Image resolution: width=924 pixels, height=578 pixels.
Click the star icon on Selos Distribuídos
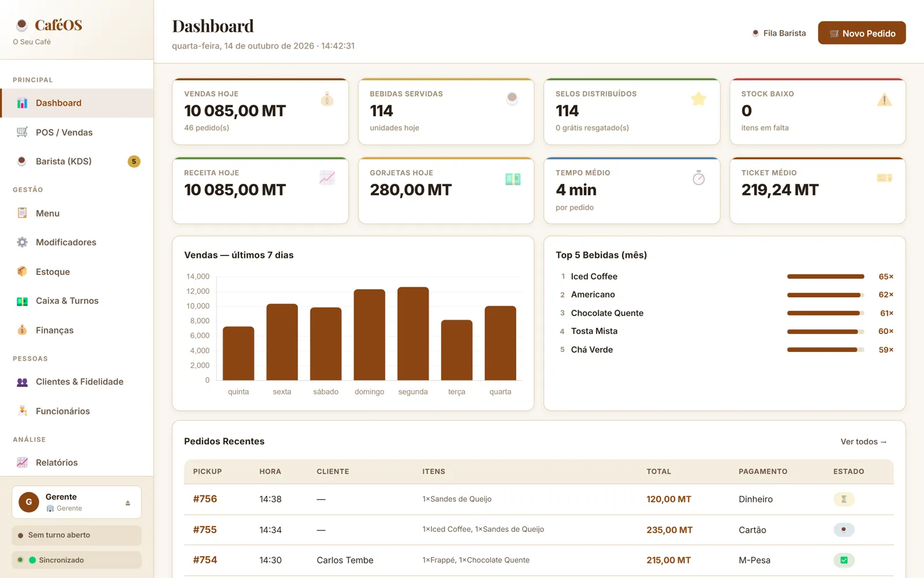[699, 99]
